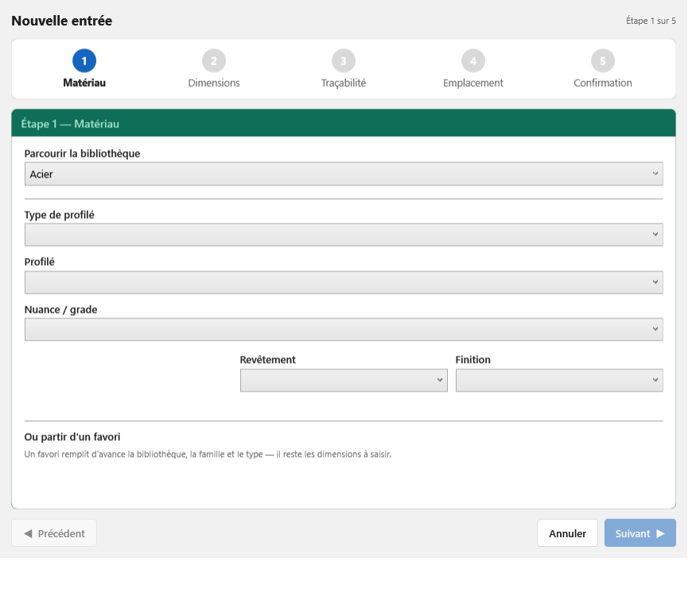Open the Profilé combo box
This screenshot has width=700, height=589.
click(x=344, y=283)
